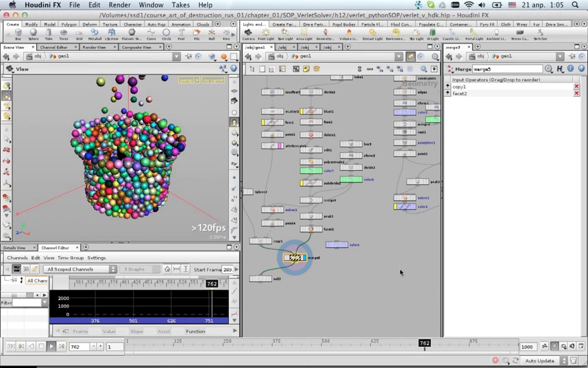
Task: Create a Circle from the shelf
Action: 166,34
